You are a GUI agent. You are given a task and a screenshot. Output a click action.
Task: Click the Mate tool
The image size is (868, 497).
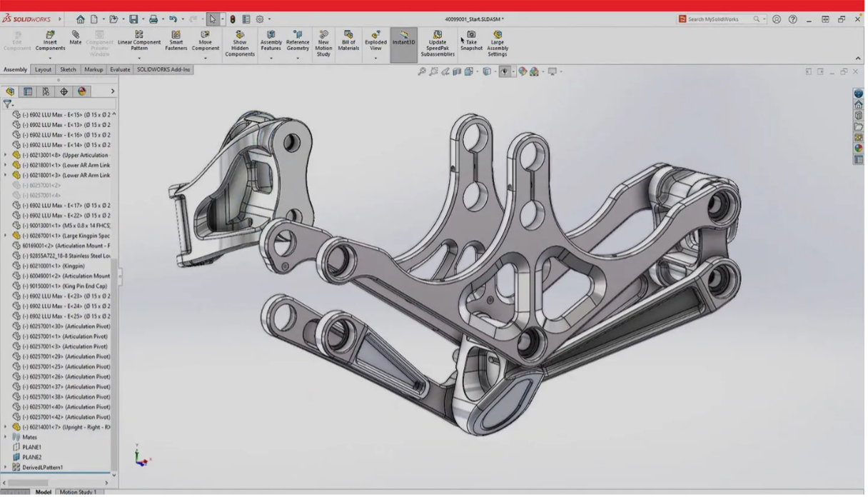tap(76, 38)
